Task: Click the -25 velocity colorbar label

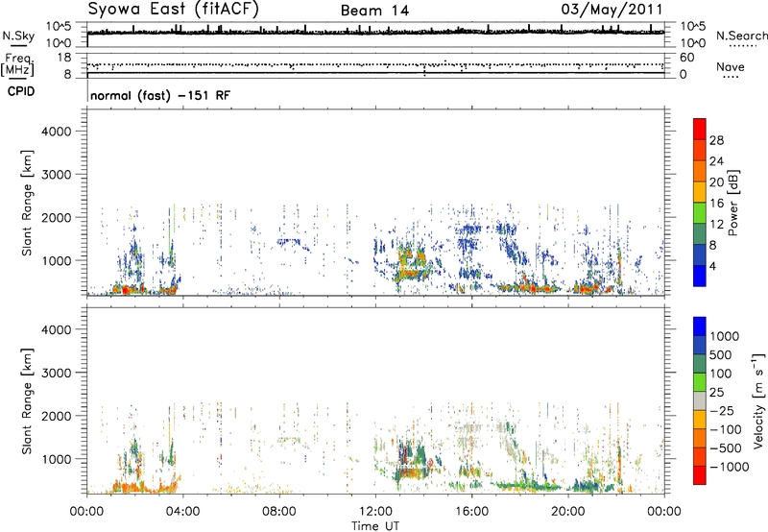Action: pyautogui.click(x=723, y=411)
